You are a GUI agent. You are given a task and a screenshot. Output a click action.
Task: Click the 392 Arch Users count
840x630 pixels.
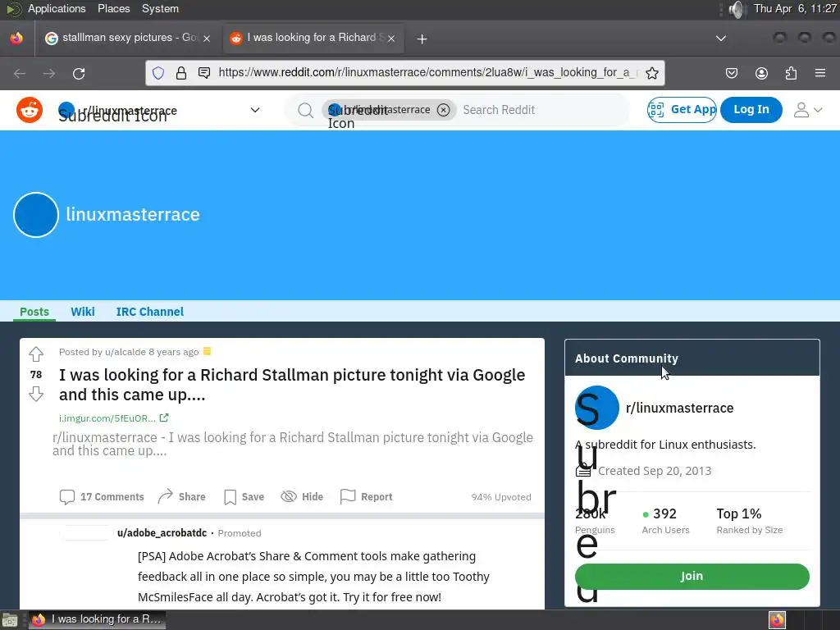click(665, 521)
